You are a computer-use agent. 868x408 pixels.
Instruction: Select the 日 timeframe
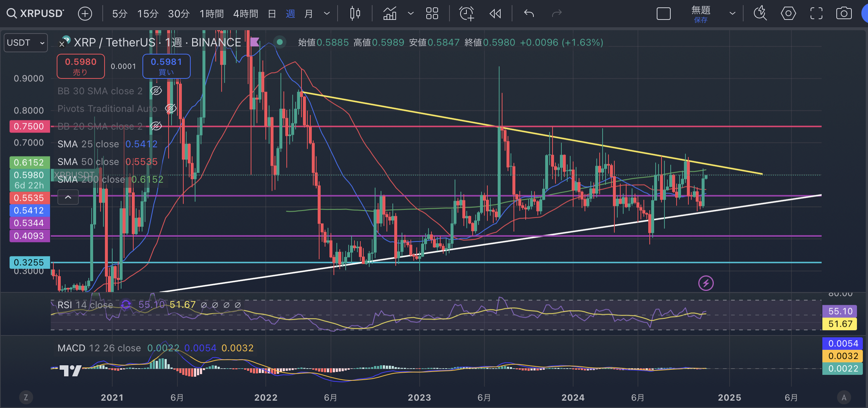tap(272, 14)
